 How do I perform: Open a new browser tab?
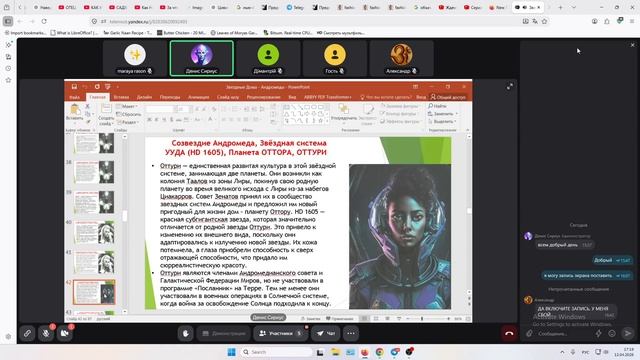(560, 7)
